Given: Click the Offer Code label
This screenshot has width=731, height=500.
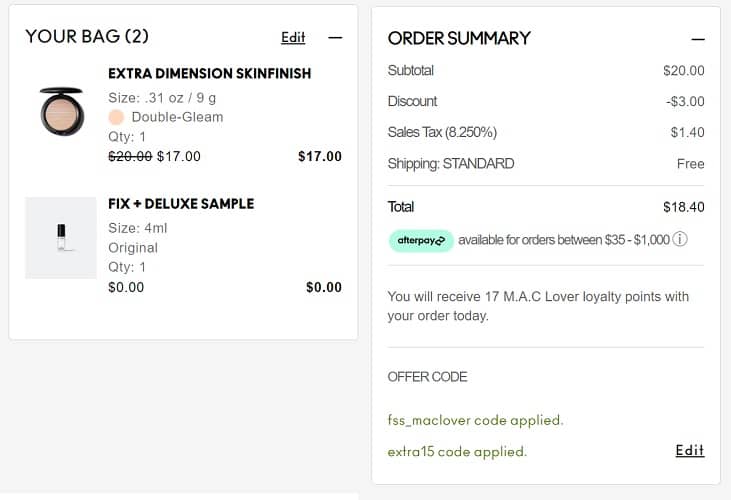Looking at the screenshot, I should point(427,377).
